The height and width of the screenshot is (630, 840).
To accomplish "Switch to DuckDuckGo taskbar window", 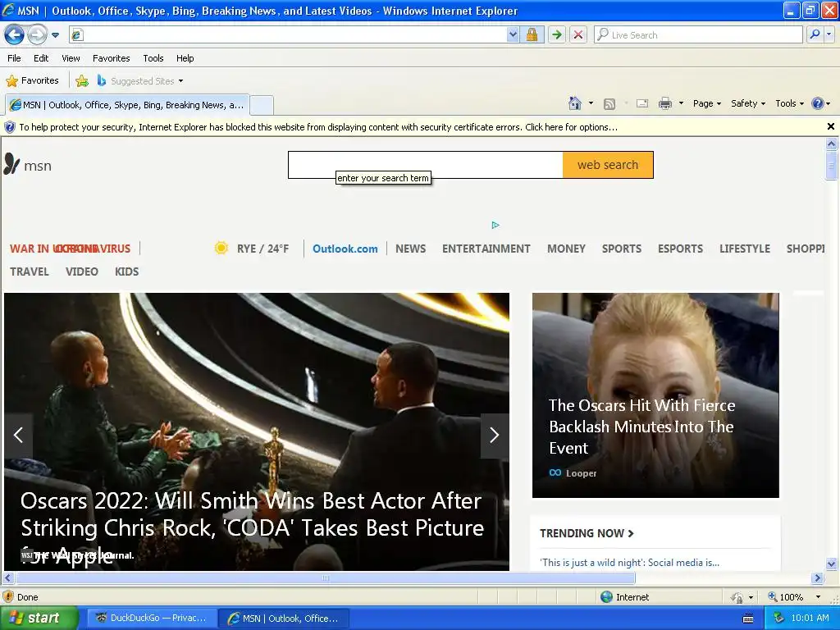I will click(x=152, y=618).
